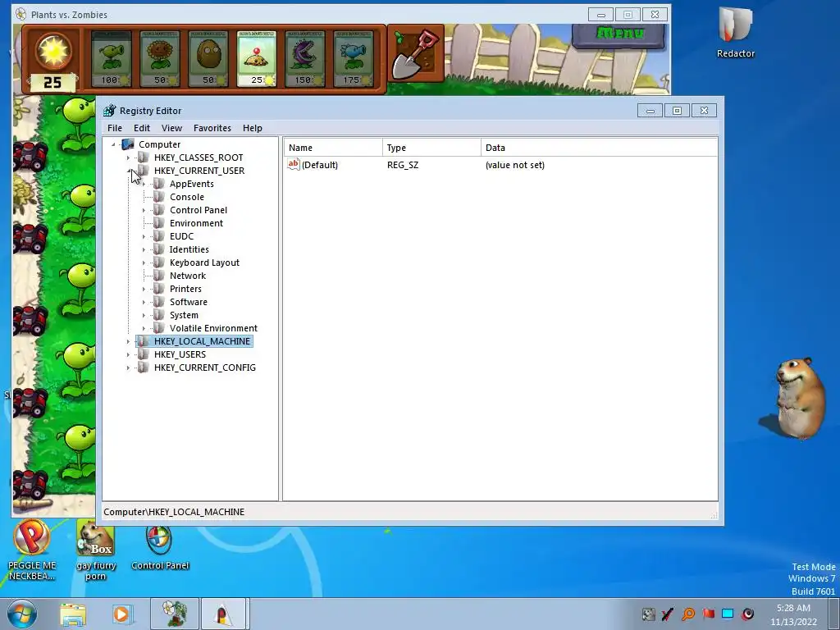
Task: Click the speaker volume tray icon
Action: coord(748,614)
